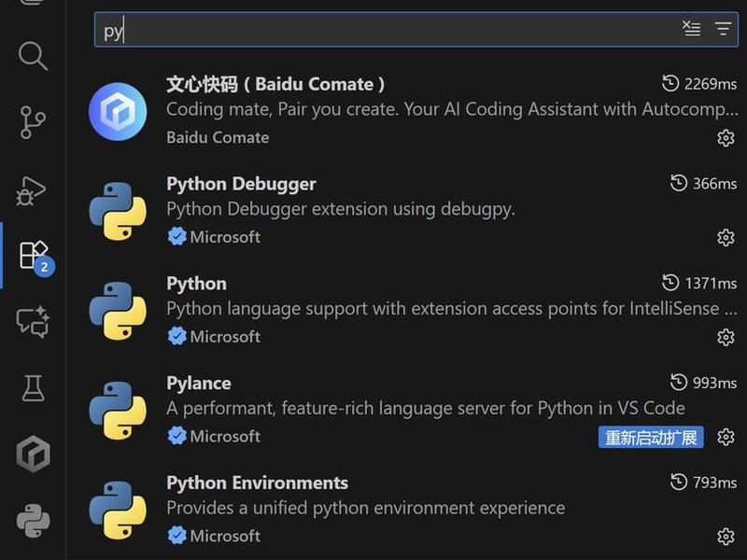
Task: Focus the extension search field containing py
Action: pyautogui.click(x=416, y=30)
